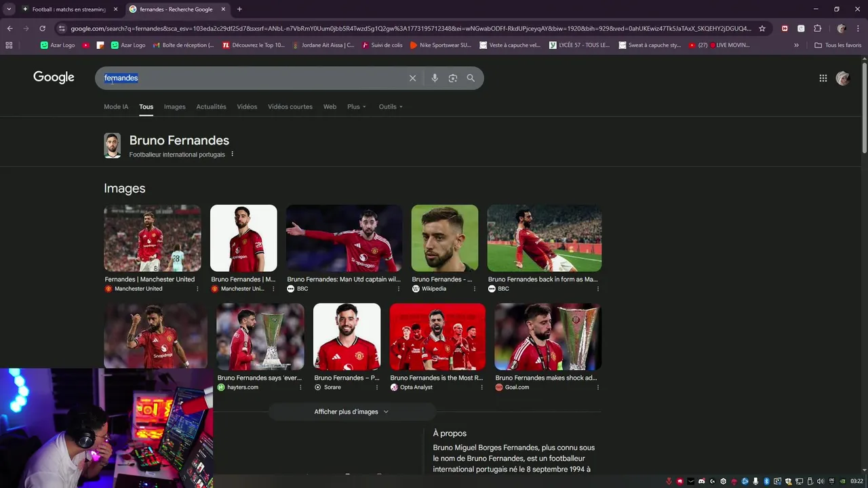Open LYCÉE 57 bookmark
The image size is (868, 488).
tap(579, 45)
